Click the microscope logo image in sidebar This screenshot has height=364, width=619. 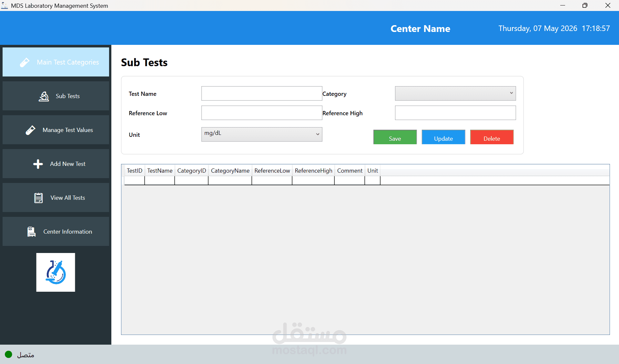(56, 272)
